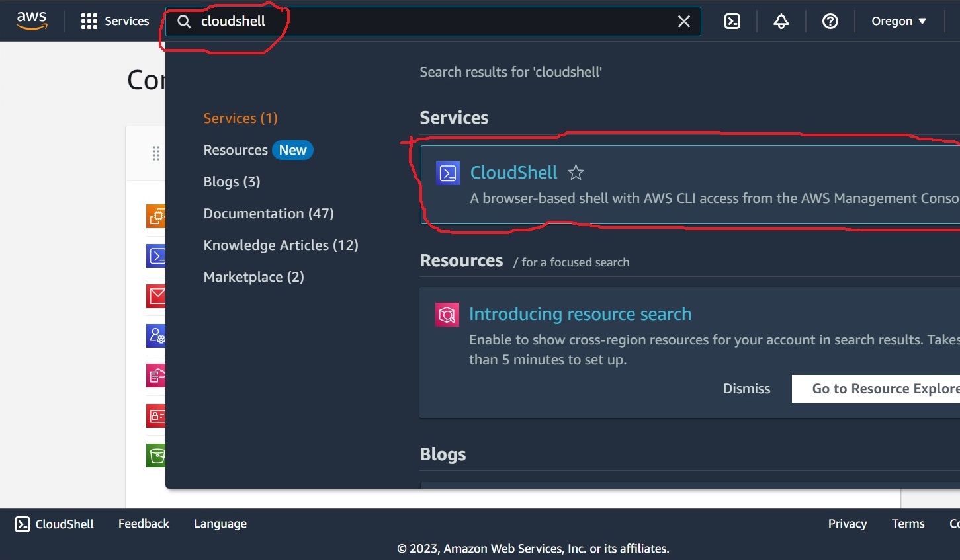Image resolution: width=960 pixels, height=560 pixels.
Task: Click the Services label in top bar
Action: [x=127, y=21]
